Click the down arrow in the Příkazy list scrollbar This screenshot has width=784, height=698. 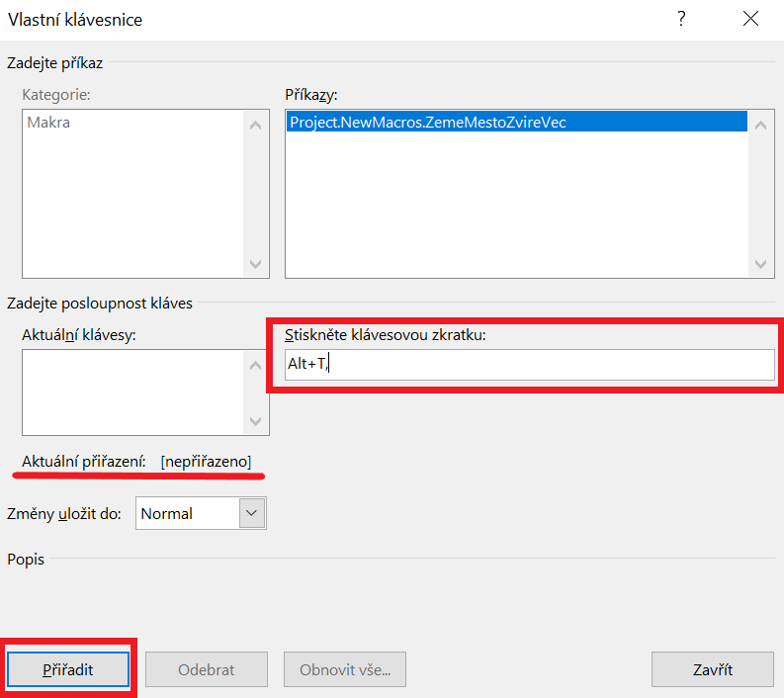[x=760, y=264]
